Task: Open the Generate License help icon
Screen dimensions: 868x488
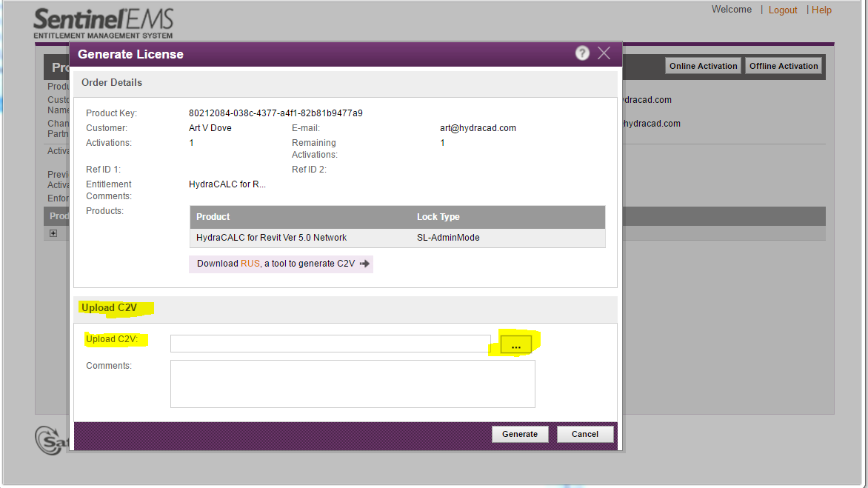Action: 582,53
